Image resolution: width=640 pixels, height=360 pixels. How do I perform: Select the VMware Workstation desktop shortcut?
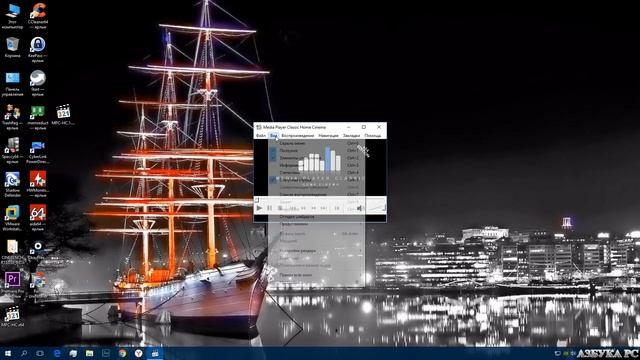[x=12, y=218]
